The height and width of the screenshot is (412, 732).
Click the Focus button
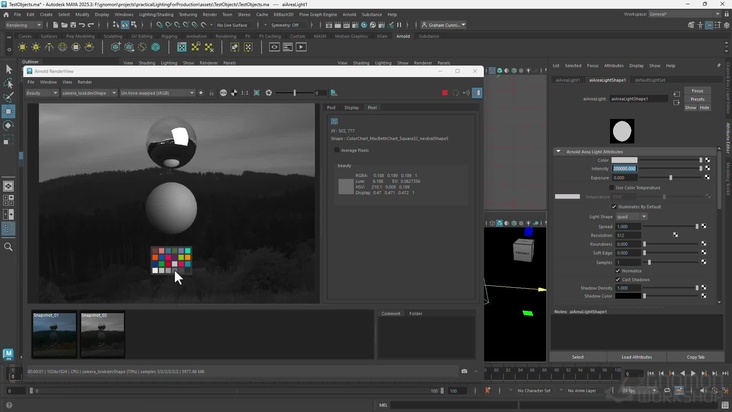[x=697, y=91]
